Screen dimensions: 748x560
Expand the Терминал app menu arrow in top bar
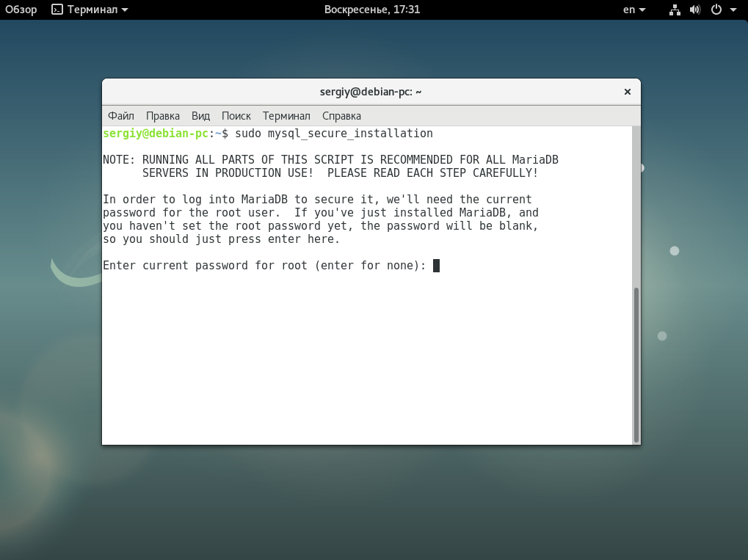point(124,10)
